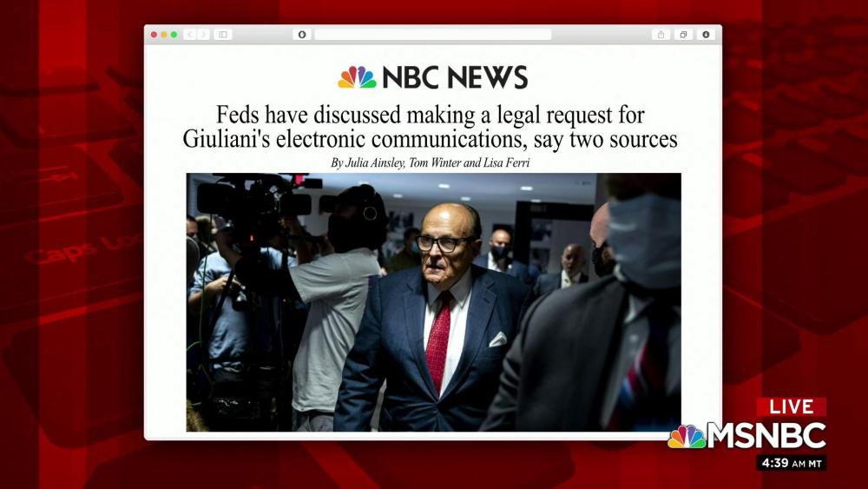Toggle the browser sidebar button
The width and height of the screenshot is (868, 489).
(x=223, y=35)
